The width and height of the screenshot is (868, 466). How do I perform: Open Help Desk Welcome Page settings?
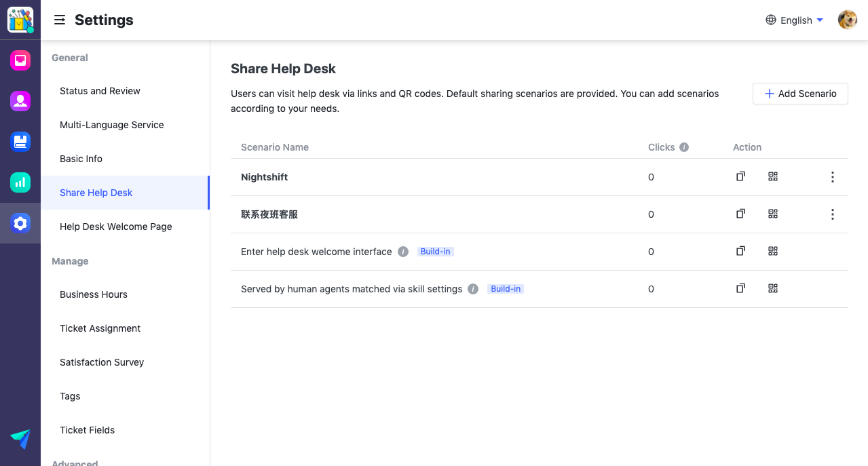click(116, 227)
